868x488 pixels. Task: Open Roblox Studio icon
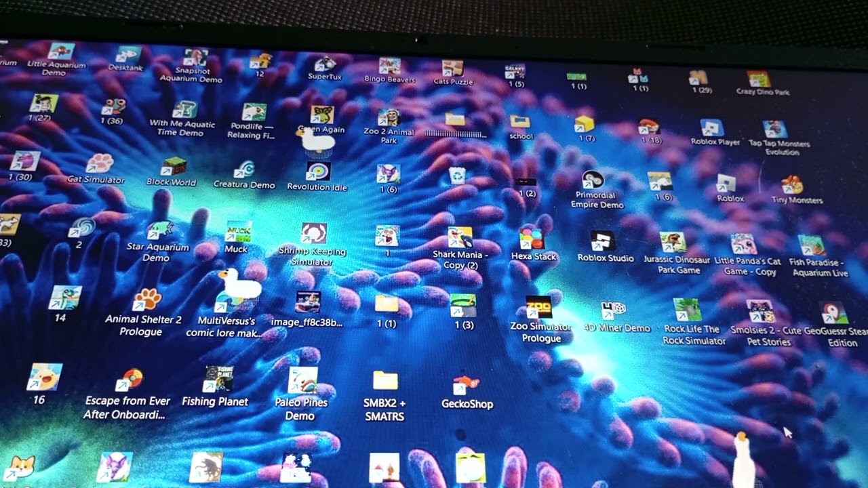[602, 241]
